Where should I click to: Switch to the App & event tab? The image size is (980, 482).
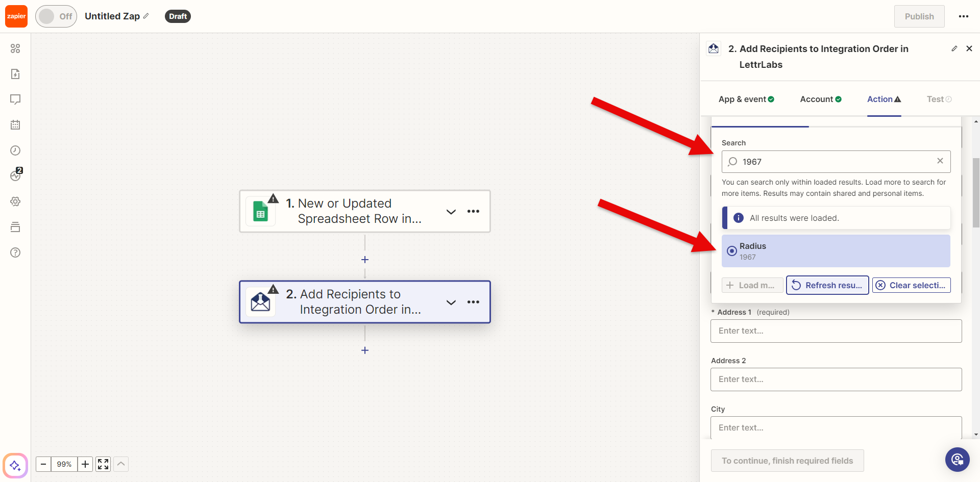(746, 99)
